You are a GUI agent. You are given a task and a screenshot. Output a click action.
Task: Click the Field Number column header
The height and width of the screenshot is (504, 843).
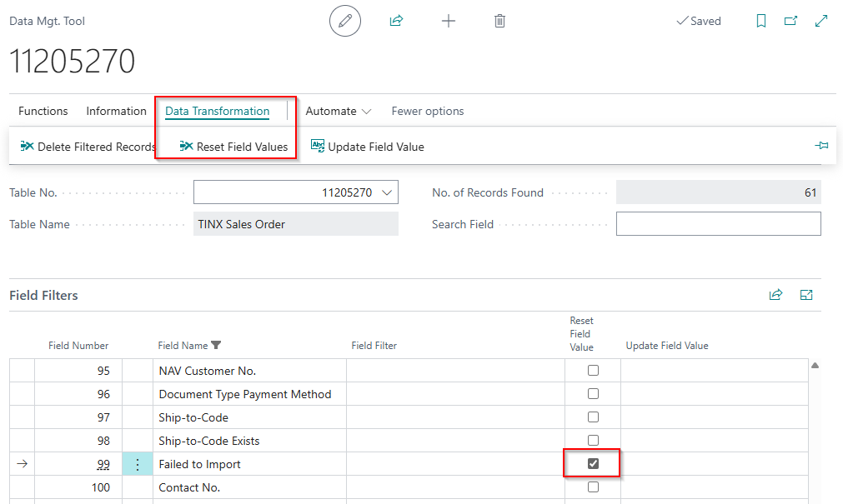78,346
